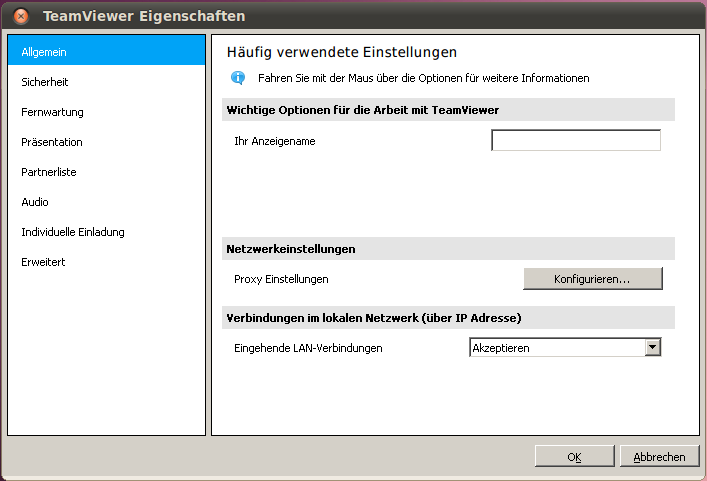
Task: Click the Ihr Anzeigename label
Action: tap(274, 141)
